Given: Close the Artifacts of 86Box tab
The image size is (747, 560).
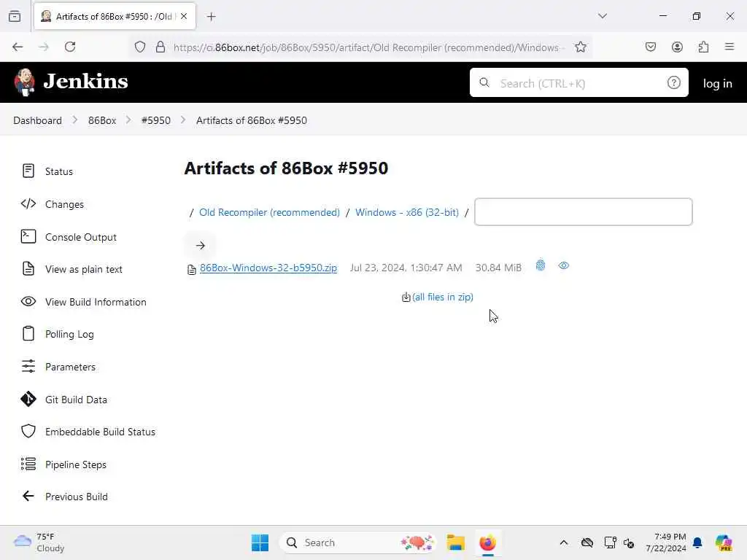Looking at the screenshot, I should [x=184, y=16].
